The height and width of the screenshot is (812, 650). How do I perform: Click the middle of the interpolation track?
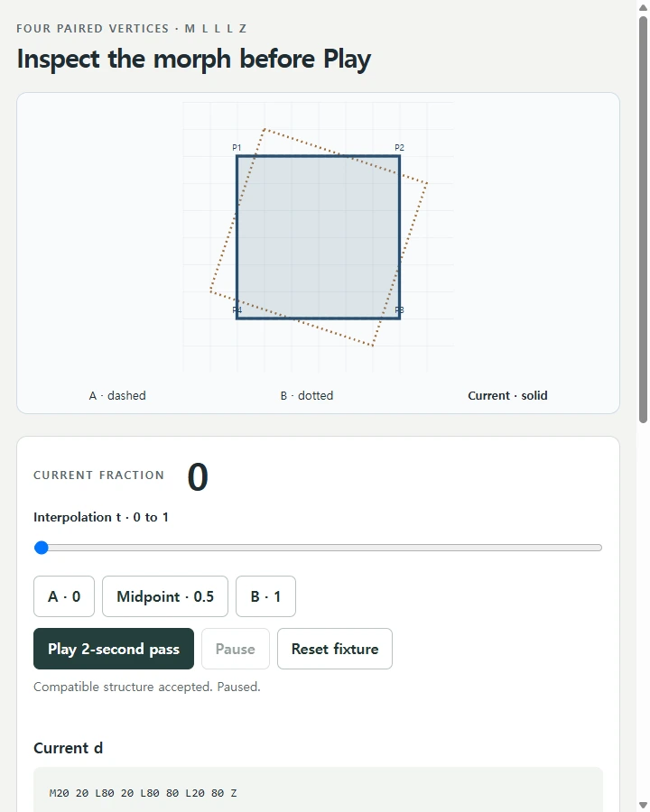(x=318, y=548)
